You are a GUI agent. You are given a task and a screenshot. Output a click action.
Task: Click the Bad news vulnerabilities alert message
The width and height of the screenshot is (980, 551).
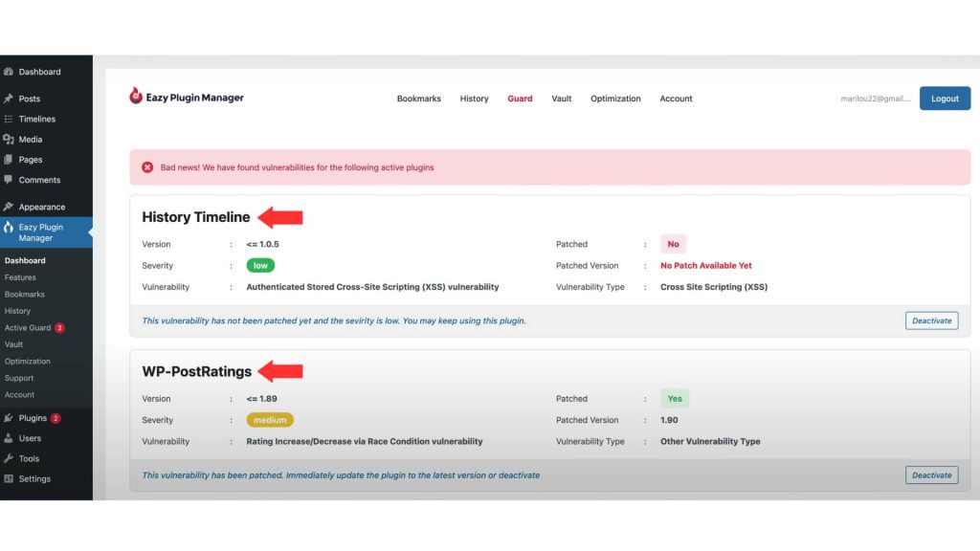click(x=297, y=167)
